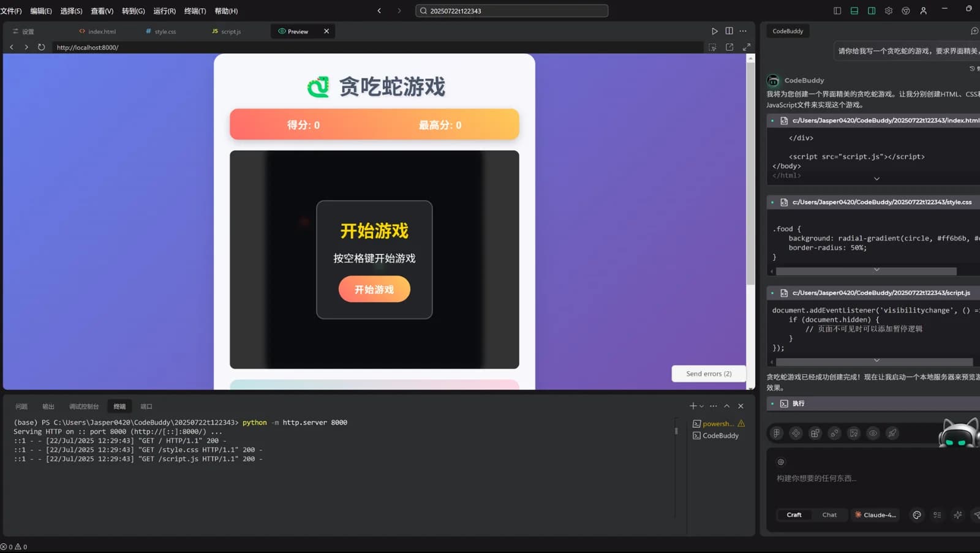Open settings gear in the title bar
Image resolution: width=980 pixels, height=553 pixels.
pos(889,10)
